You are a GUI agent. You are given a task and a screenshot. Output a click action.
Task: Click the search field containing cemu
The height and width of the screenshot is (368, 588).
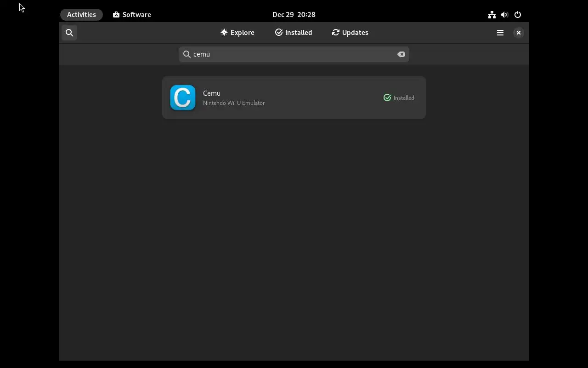pyautogui.click(x=294, y=54)
